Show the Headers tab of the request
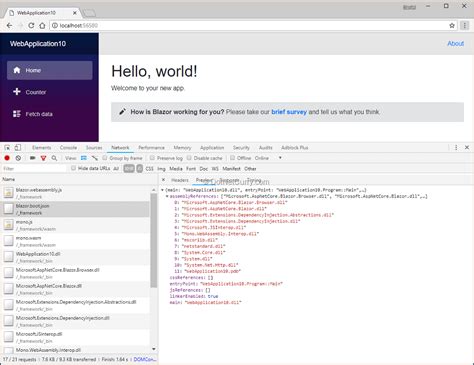The image size is (474, 365). pos(180,180)
